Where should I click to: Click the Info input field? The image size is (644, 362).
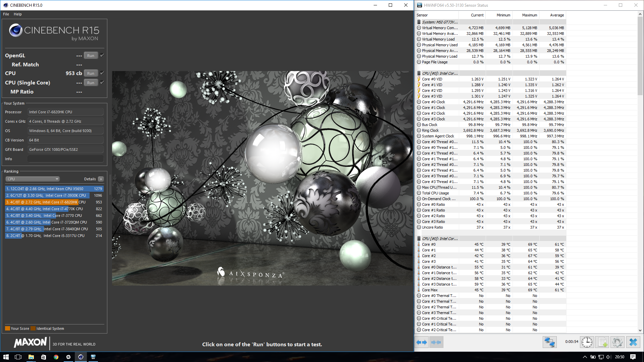click(x=65, y=159)
